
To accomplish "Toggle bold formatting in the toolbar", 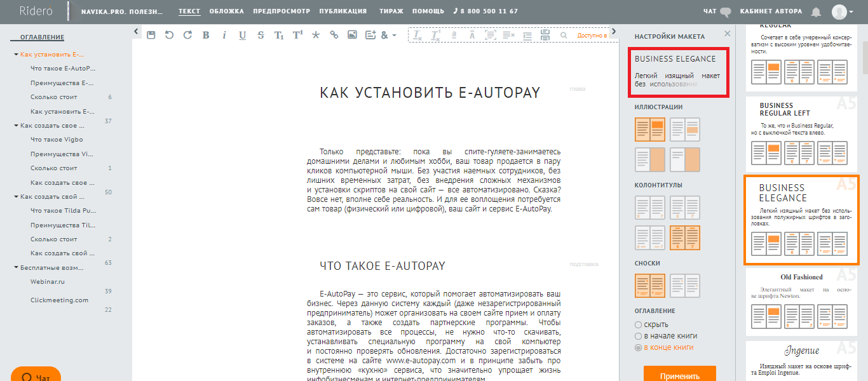I will point(206,36).
